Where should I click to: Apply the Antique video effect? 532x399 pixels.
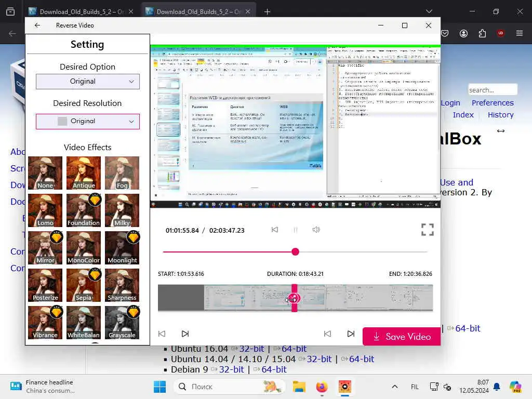84,172
